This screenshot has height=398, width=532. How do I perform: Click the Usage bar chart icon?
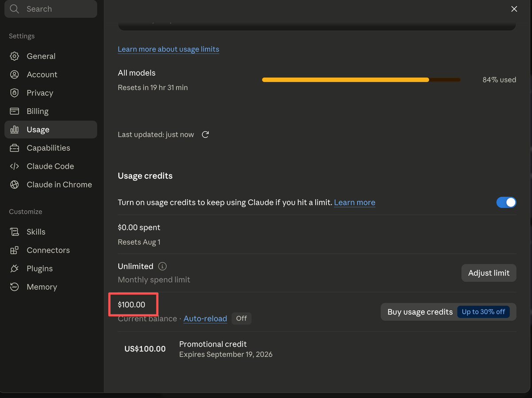pyautogui.click(x=15, y=130)
